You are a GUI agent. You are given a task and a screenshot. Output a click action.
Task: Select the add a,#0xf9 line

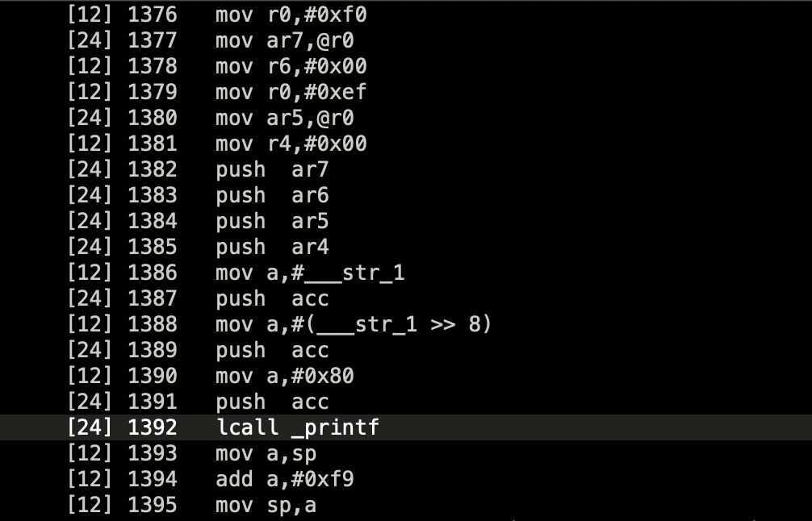tap(284, 479)
